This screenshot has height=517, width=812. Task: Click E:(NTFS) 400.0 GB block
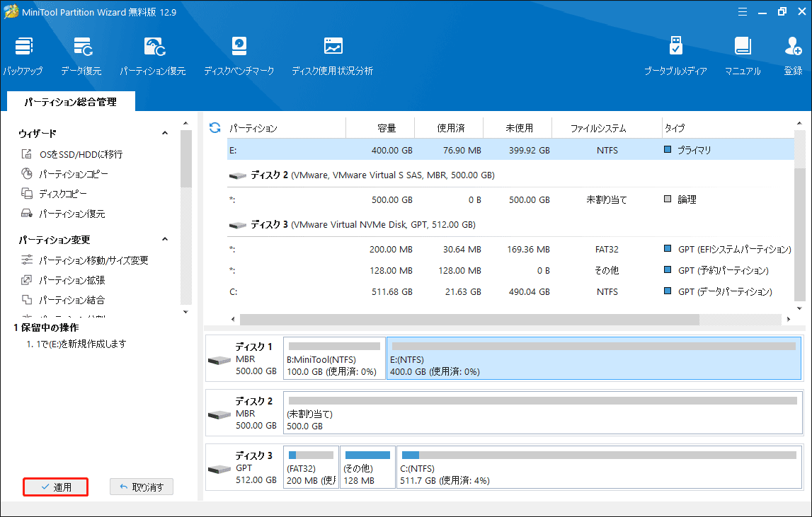[594, 358]
